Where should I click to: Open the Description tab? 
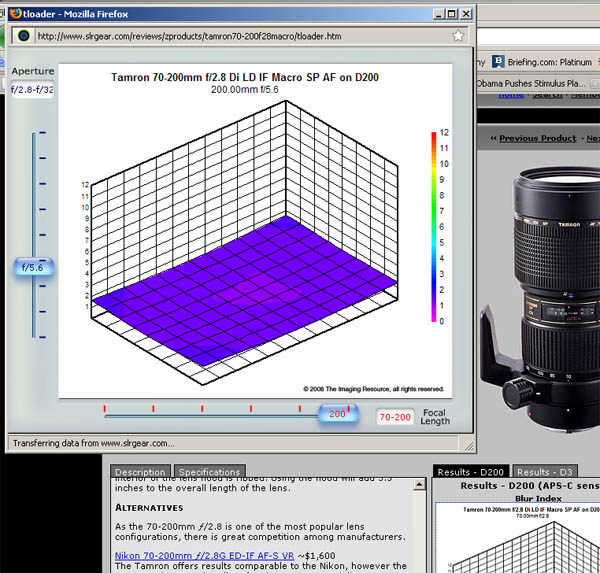140,471
